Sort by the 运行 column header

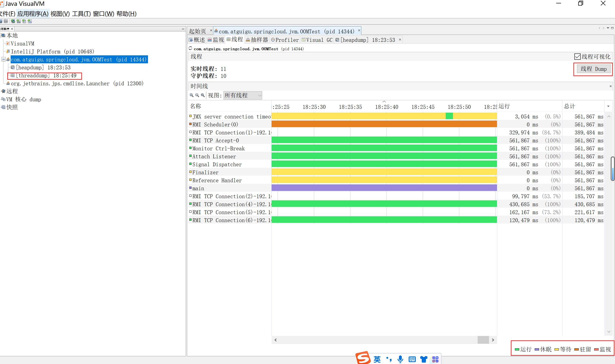tap(529, 106)
